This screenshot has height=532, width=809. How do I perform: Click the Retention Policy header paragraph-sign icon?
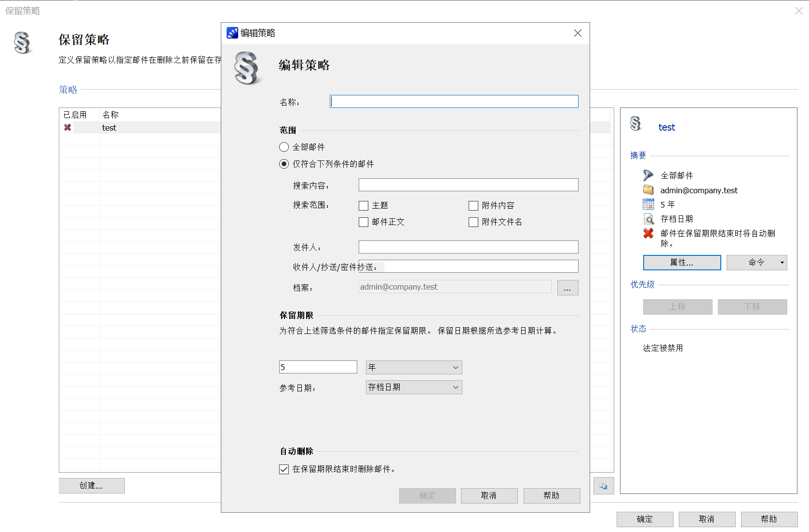(x=22, y=43)
